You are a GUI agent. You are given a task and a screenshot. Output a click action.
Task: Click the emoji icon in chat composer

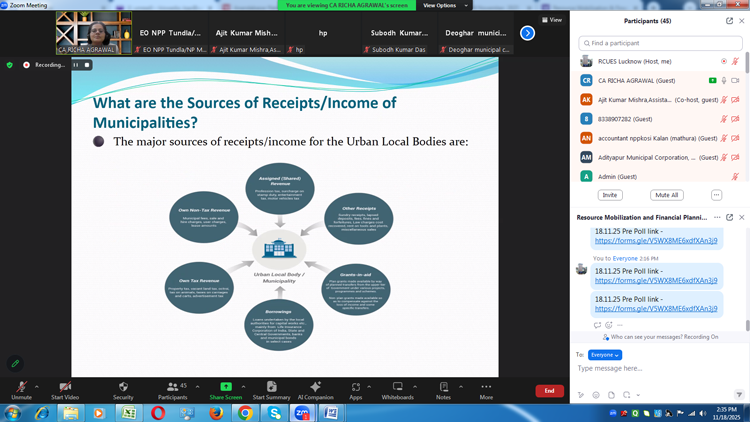point(596,395)
